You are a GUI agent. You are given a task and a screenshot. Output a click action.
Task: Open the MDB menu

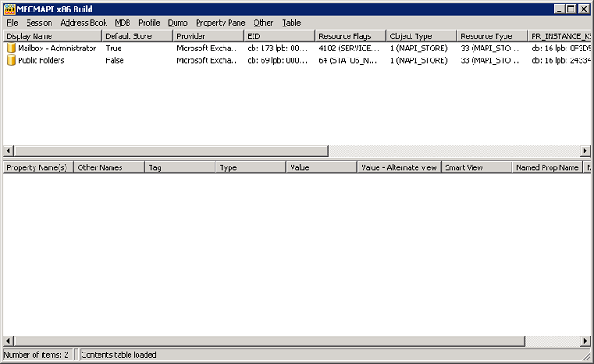[x=122, y=22]
